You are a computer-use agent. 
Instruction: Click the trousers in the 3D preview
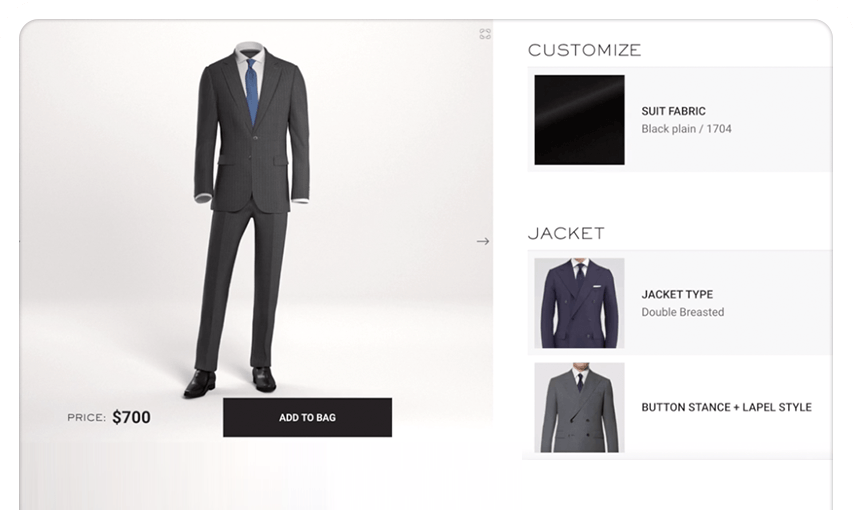(240, 289)
